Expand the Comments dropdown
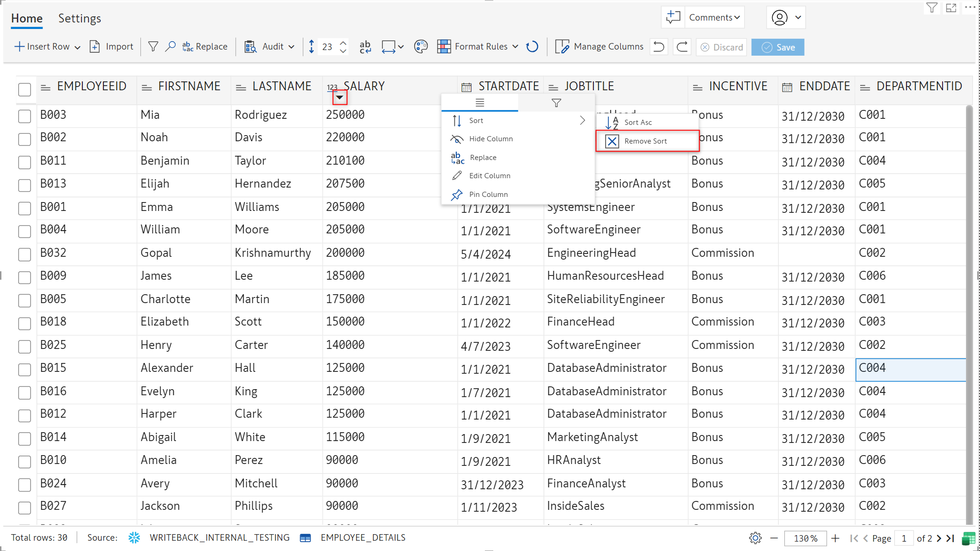Screen dimensions: 980x551 pyautogui.click(x=714, y=18)
